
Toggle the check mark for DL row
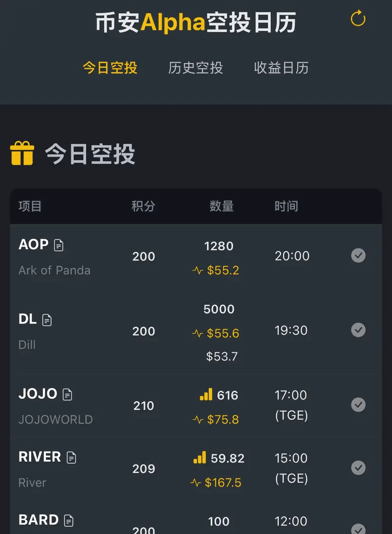tap(358, 330)
